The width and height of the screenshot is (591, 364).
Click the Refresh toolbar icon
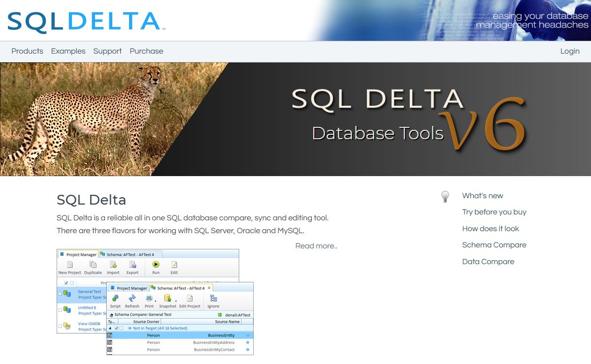[x=132, y=298]
